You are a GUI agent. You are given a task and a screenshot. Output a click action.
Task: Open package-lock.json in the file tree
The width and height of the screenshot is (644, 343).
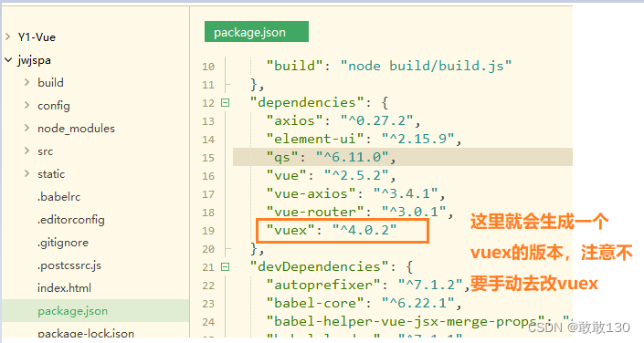coord(86,333)
